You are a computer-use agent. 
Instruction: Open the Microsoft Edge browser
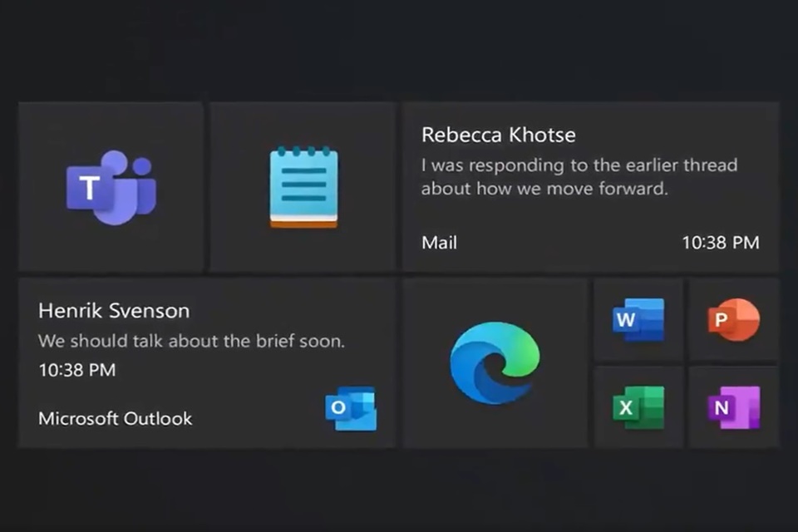[495, 362]
